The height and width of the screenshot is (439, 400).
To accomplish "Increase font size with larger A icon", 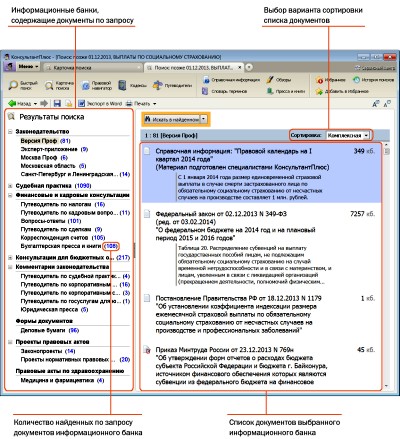I will pos(376,104).
